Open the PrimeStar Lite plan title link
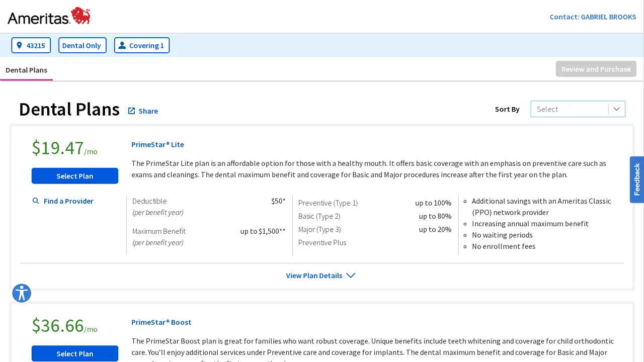Screen dimensions: 644x362 click(157, 144)
